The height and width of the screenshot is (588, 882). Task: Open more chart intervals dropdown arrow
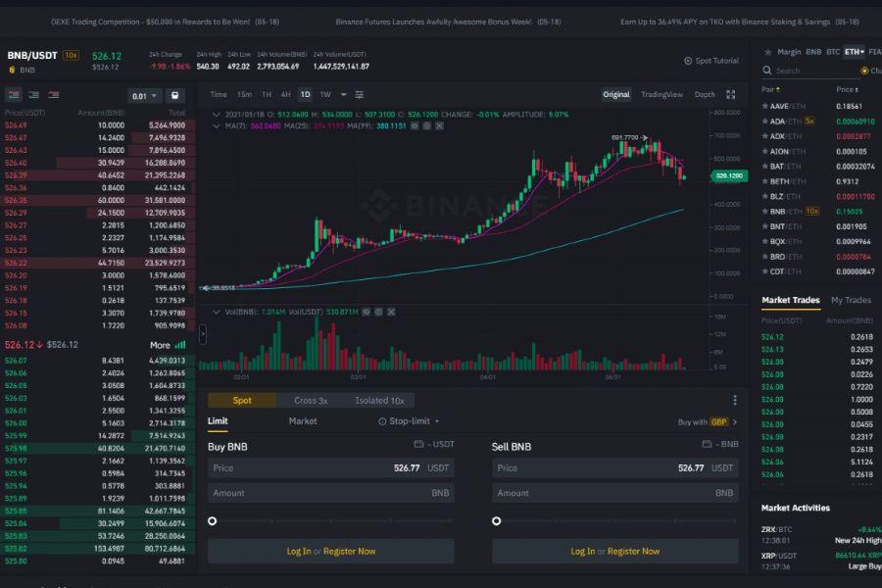344,94
